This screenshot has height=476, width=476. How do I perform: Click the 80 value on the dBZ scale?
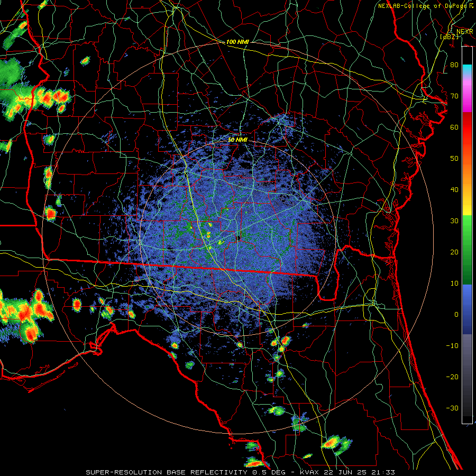pyautogui.click(x=454, y=65)
